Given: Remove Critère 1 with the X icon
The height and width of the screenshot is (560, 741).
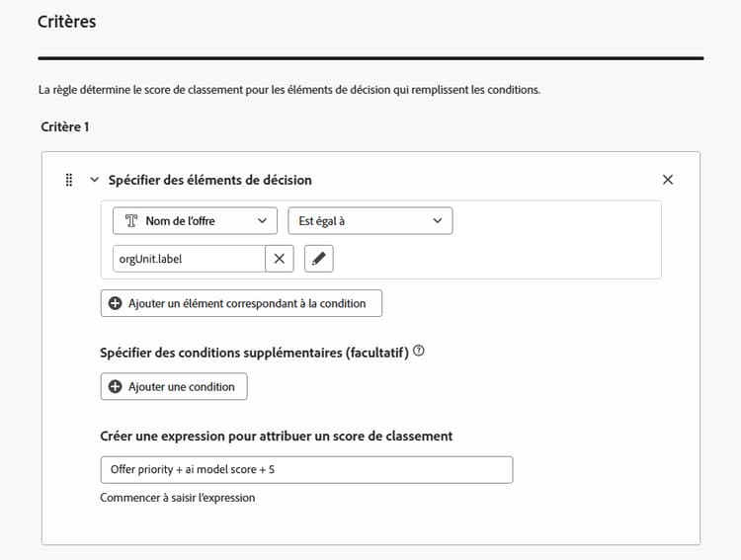Looking at the screenshot, I should pos(668,180).
